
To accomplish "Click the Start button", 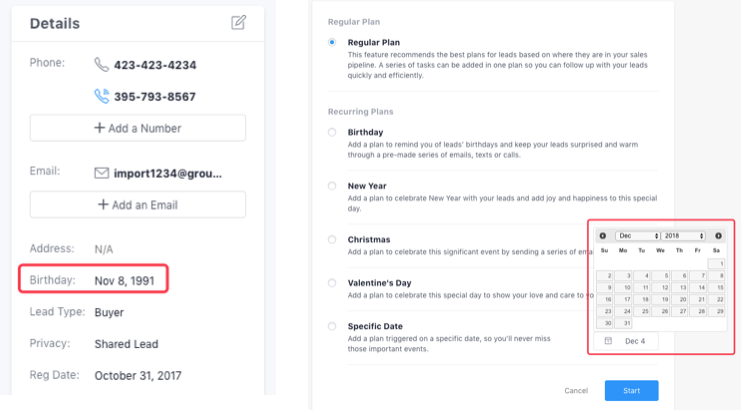I will pyautogui.click(x=631, y=390).
